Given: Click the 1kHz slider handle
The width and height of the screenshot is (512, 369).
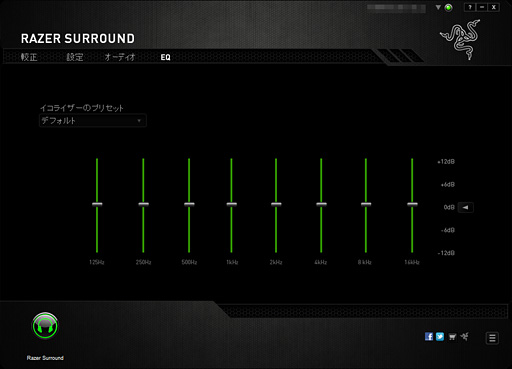Looking at the screenshot, I should 231,204.
